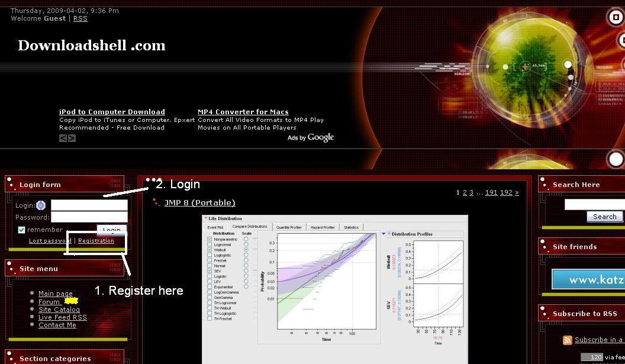
Task: Click the feed subscriber count badge
Action: (x=592, y=357)
